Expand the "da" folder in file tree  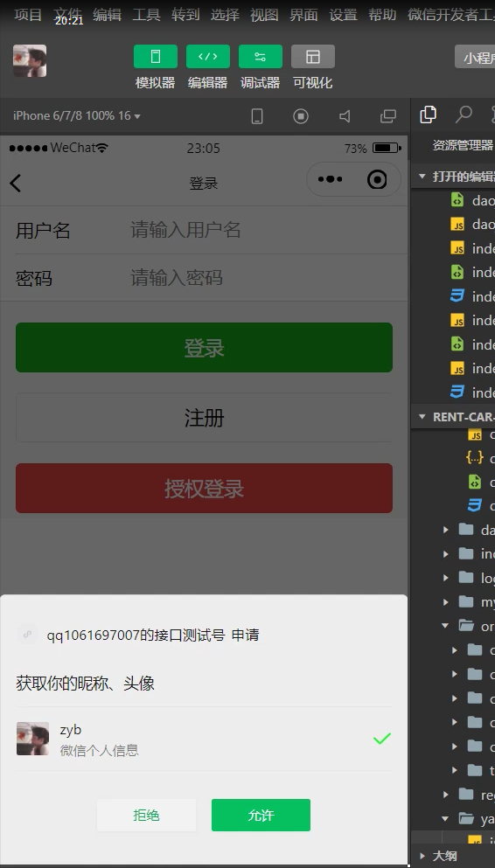(446, 530)
